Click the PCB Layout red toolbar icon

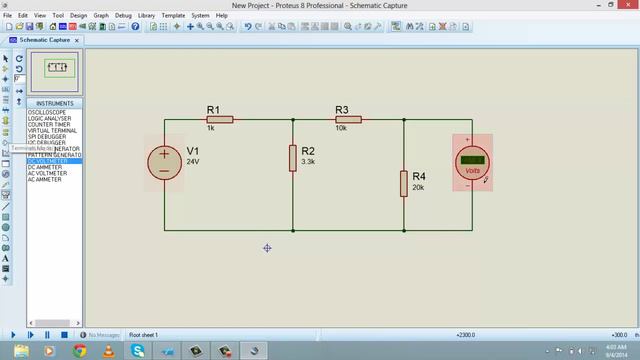(x=73, y=27)
